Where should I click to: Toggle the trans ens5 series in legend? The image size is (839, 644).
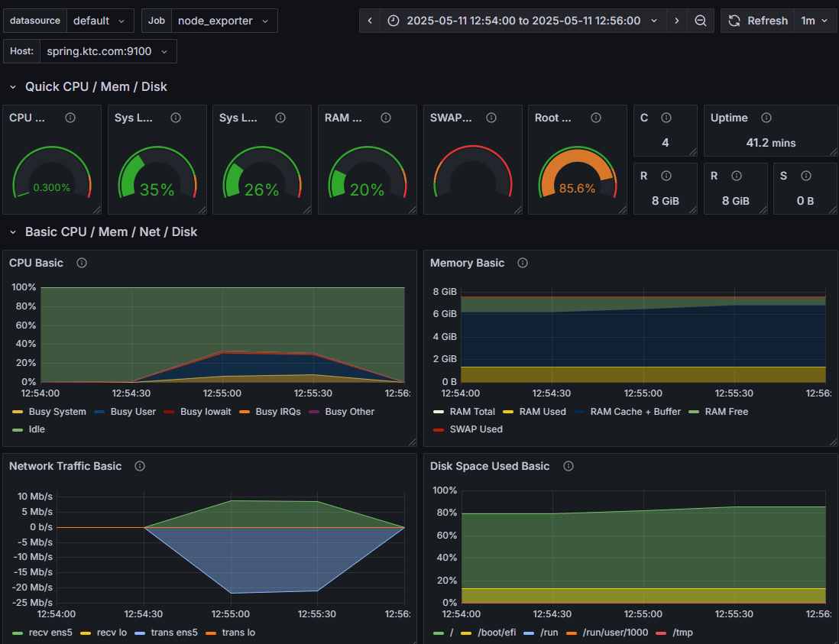166,633
